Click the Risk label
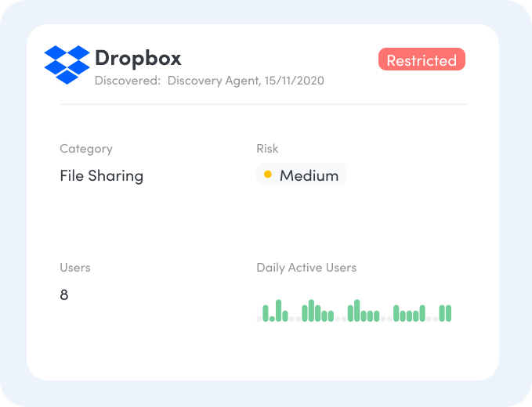 pos(267,149)
